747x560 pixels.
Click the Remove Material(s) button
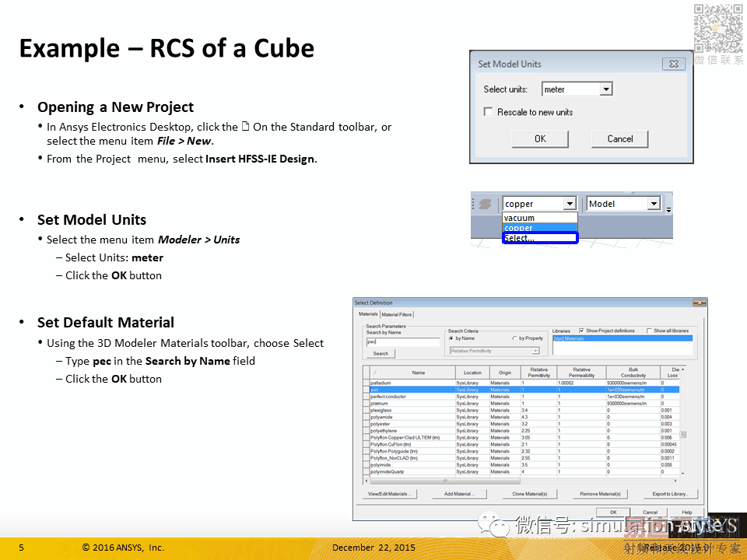[600, 494]
